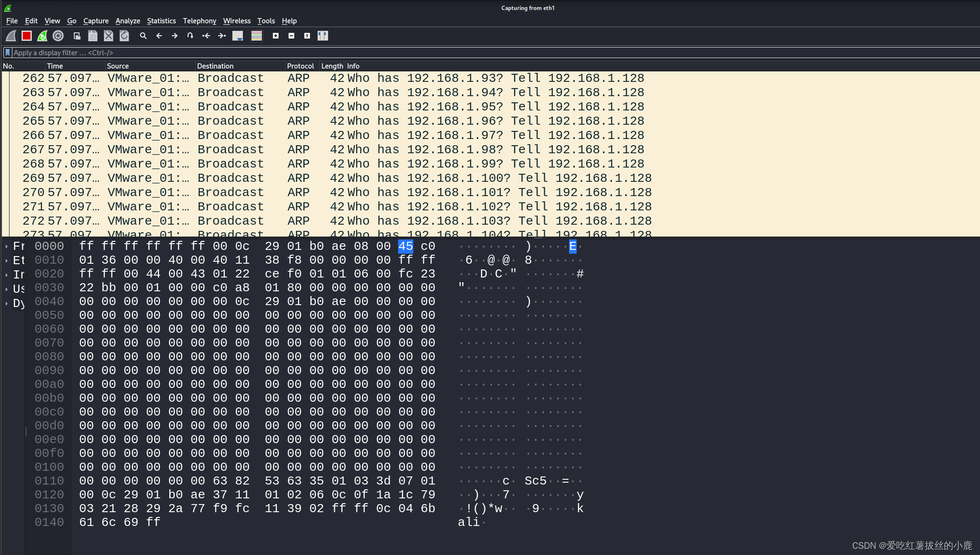980x555 pixels.
Task: Open the Telephony menu
Action: (x=200, y=21)
